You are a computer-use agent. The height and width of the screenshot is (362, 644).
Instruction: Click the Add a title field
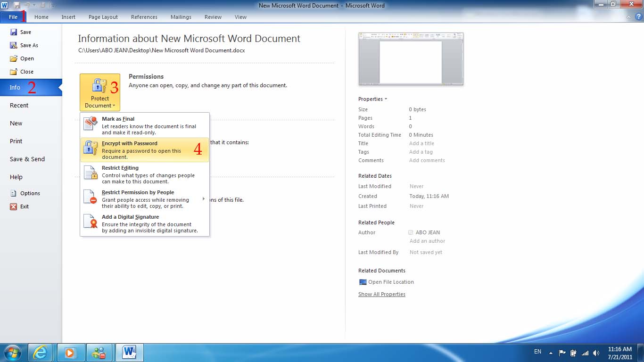[421, 143]
